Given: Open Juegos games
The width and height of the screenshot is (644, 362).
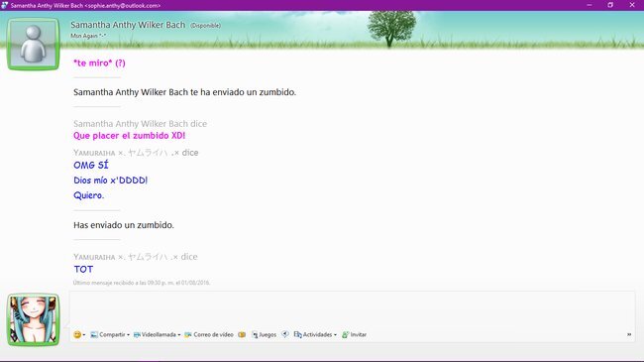Looking at the screenshot, I should click(264, 334).
